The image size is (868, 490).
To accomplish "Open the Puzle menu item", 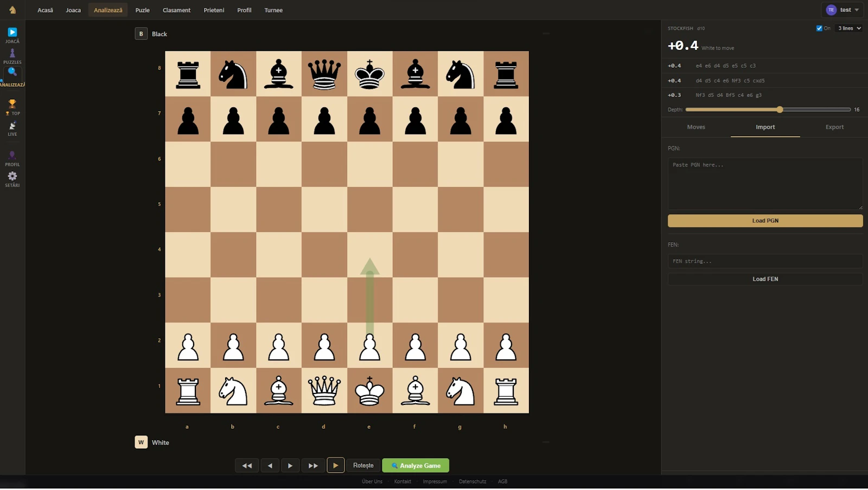I will point(143,10).
